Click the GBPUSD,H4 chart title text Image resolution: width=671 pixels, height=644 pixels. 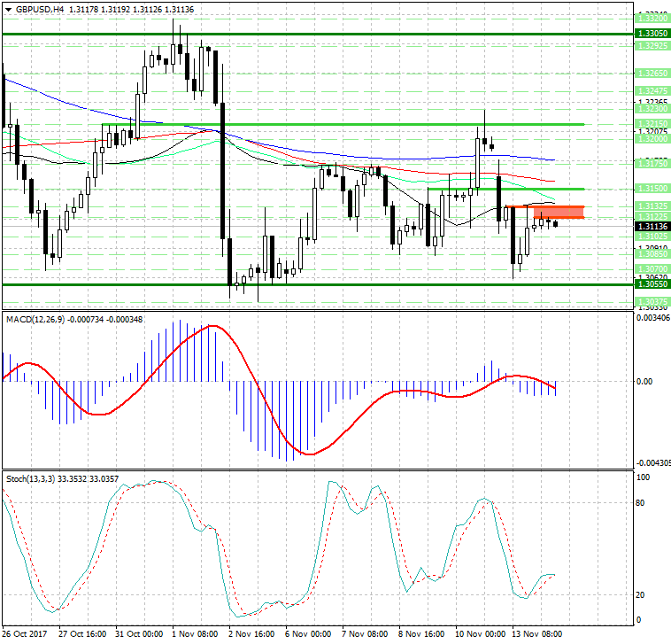pos(40,9)
